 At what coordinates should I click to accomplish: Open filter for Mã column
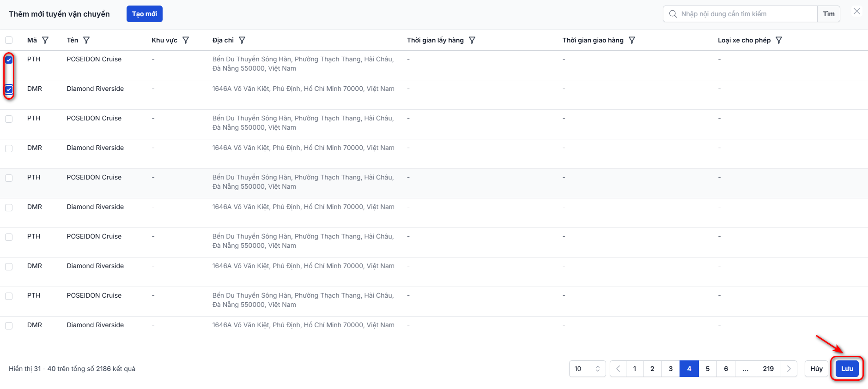coord(45,40)
